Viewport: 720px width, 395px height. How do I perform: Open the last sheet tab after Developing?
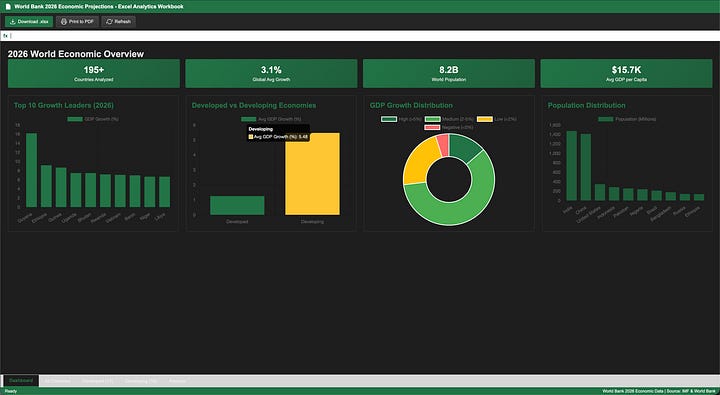point(177,381)
